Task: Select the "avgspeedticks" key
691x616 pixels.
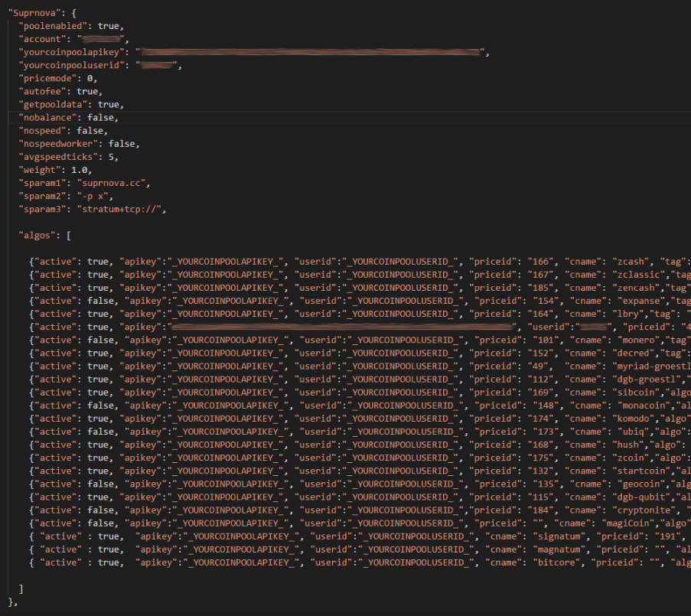Action: pyautogui.click(x=58, y=157)
